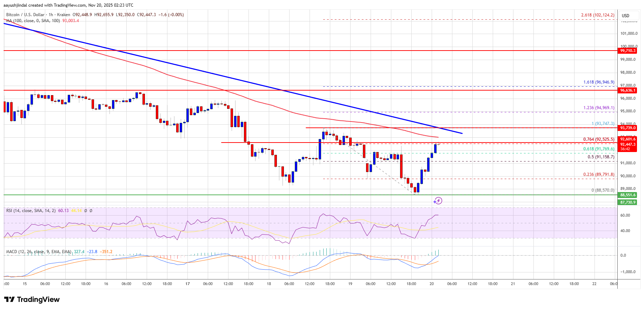
Task: Click the MA (100, close, 0, SMA, 100) legend
Action: 33,21
